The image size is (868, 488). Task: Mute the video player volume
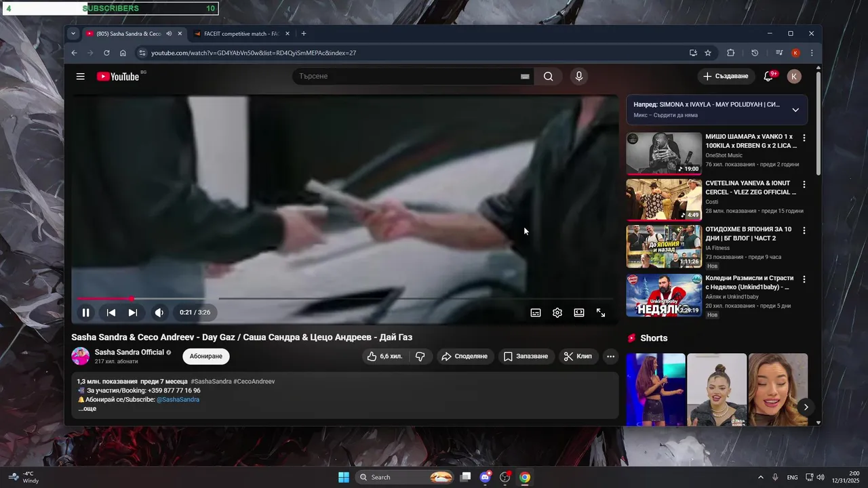click(159, 312)
